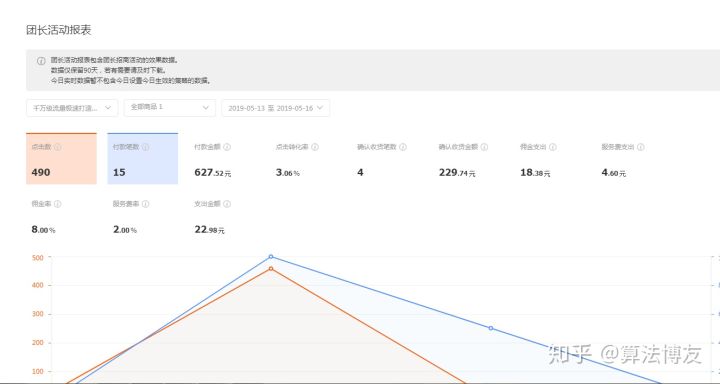This screenshot has width=720, height=384.
Task: Select the 服务费支出 4.60元 metric card
Action: (x=631, y=158)
